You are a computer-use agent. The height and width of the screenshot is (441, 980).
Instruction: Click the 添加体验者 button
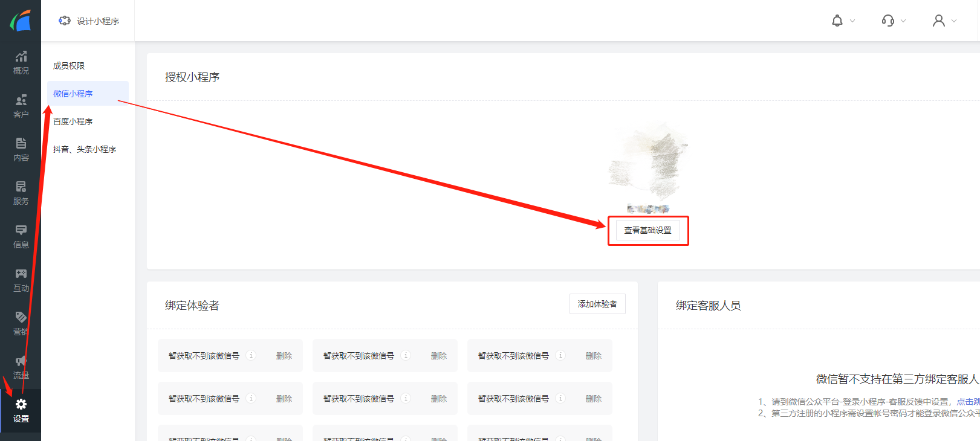coord(597,304)
